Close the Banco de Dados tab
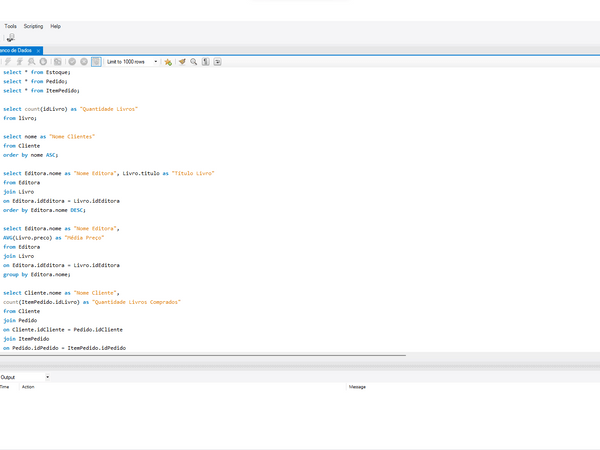The image size is (600, 450). click(x=38, y=49)
